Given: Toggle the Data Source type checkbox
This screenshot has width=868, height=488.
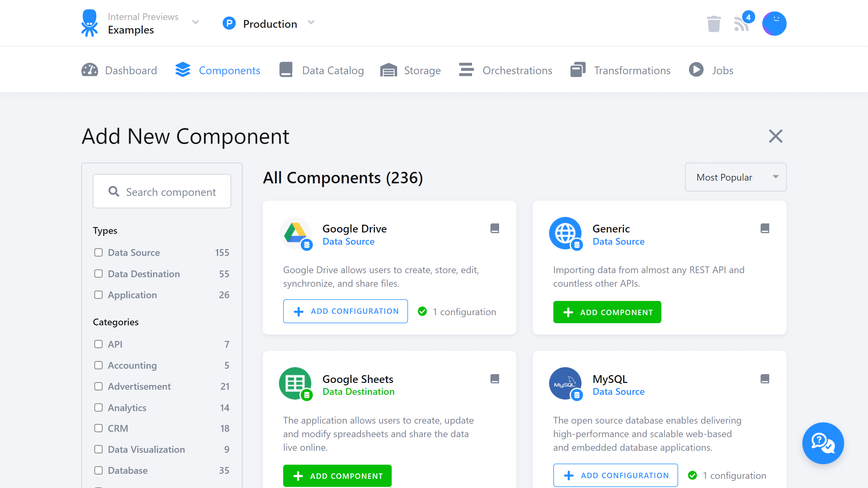Looking at the screenshot, I should [97, 252].
